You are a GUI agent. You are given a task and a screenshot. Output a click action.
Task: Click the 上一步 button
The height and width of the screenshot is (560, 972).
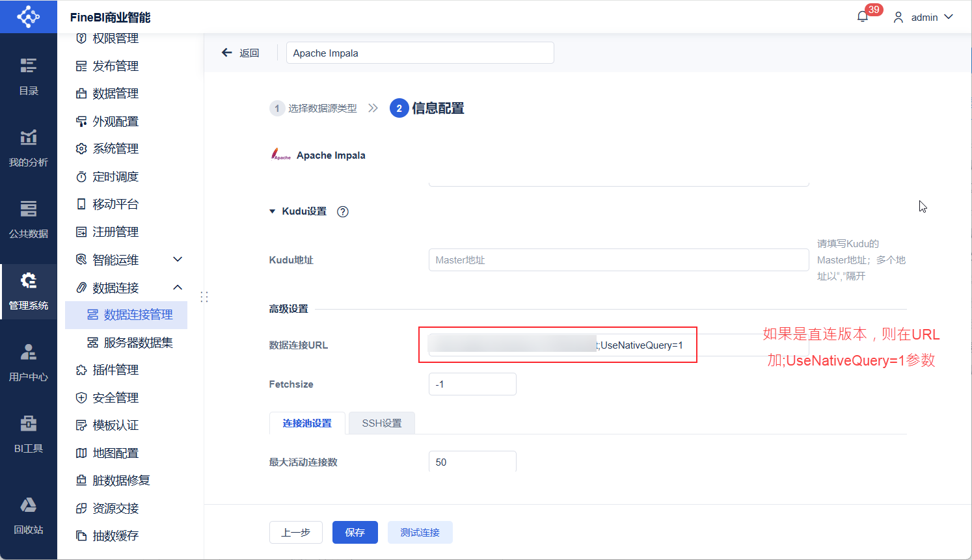pyautogui.click(x=296, y=533)
